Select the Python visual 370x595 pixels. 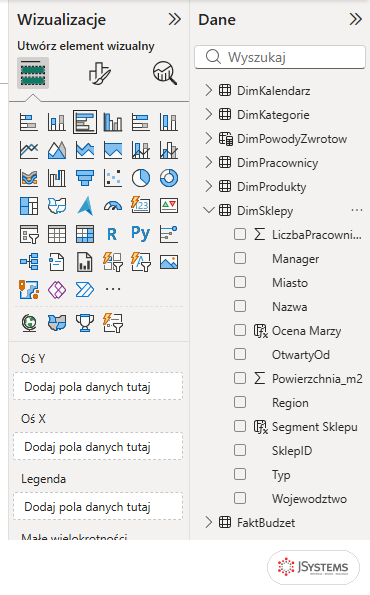(x=141, y=233)
